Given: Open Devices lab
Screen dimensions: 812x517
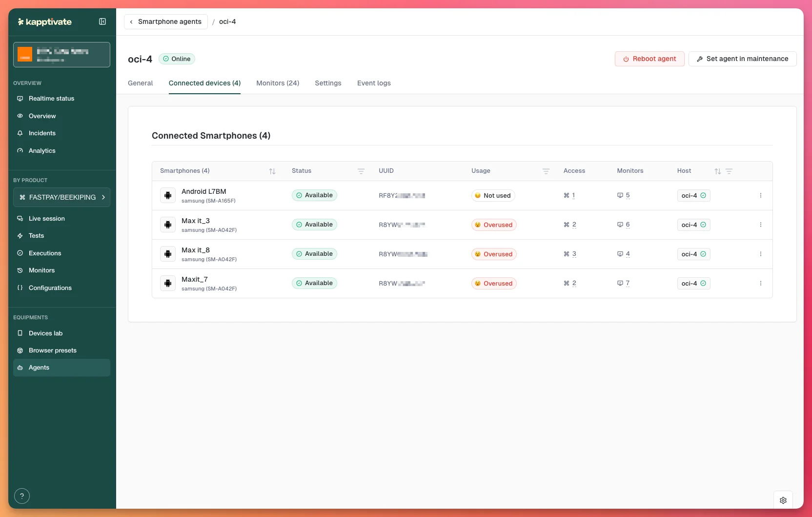Looking at the screenshot, I should tap(61, 333).
